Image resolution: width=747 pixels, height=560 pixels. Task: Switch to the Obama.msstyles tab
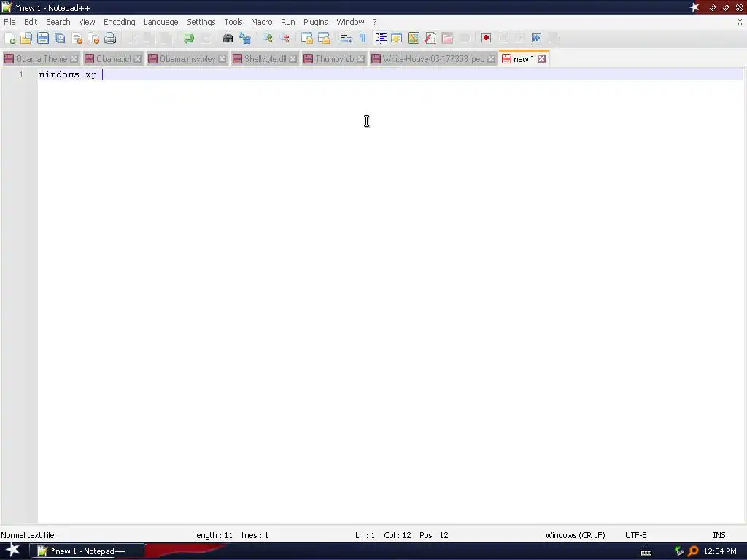[187, 59]
